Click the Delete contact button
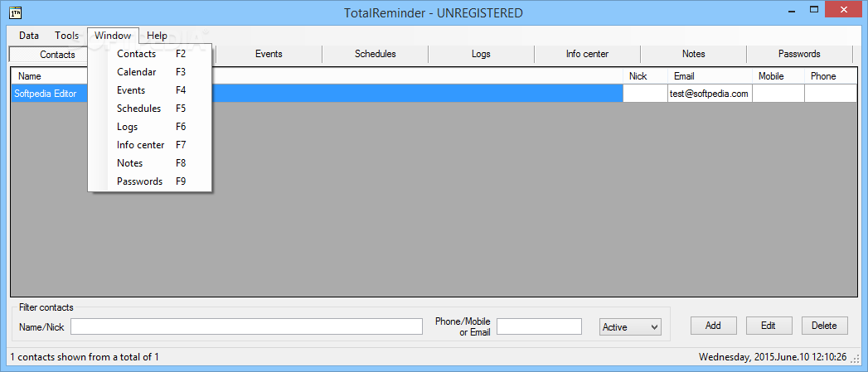 click(824, 326)
